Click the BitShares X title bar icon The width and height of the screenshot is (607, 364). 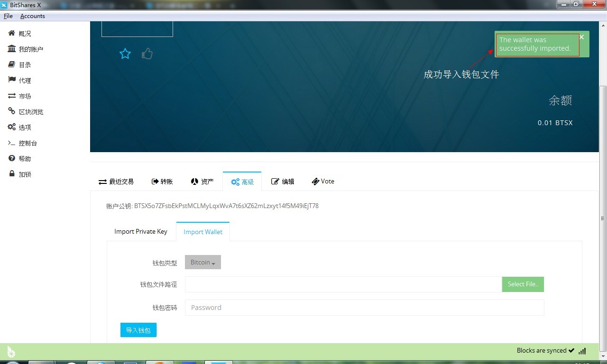point(4,5)
